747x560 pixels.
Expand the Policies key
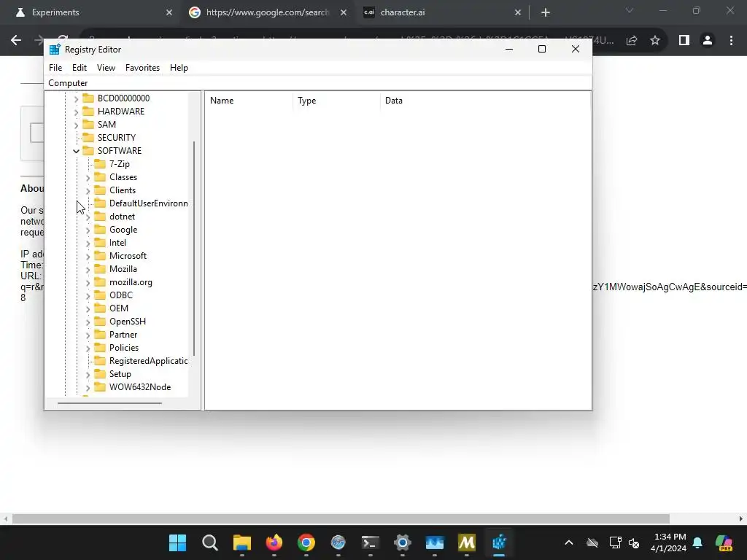click(x=88, y=348)
